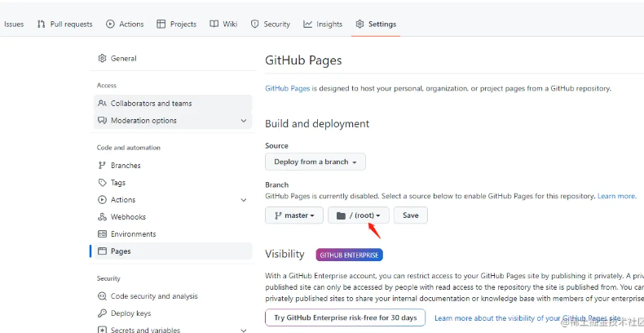This screenshot has width=644, height=333.
Task: Open Deploy keys settings
Action: [173, 313]
